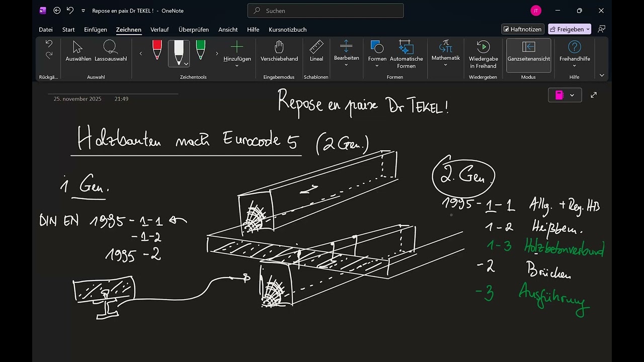Switch to the Einfügen tab
The height and width of the screenshot is (362, 644).
(96, 30)
